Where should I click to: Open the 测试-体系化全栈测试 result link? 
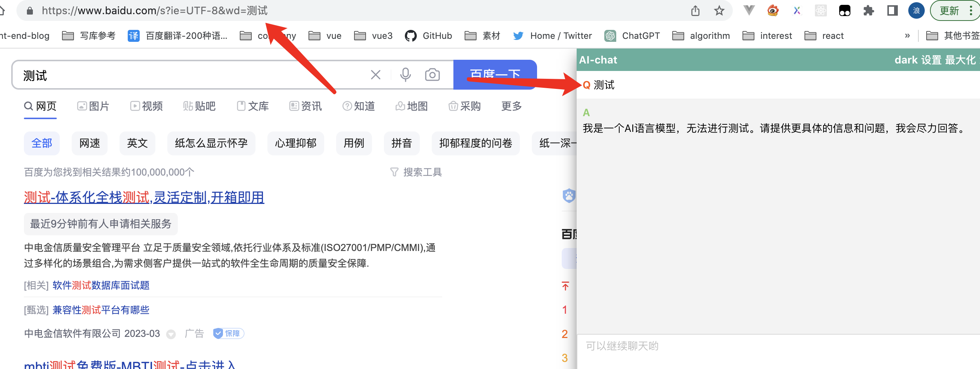click(144, 198)
